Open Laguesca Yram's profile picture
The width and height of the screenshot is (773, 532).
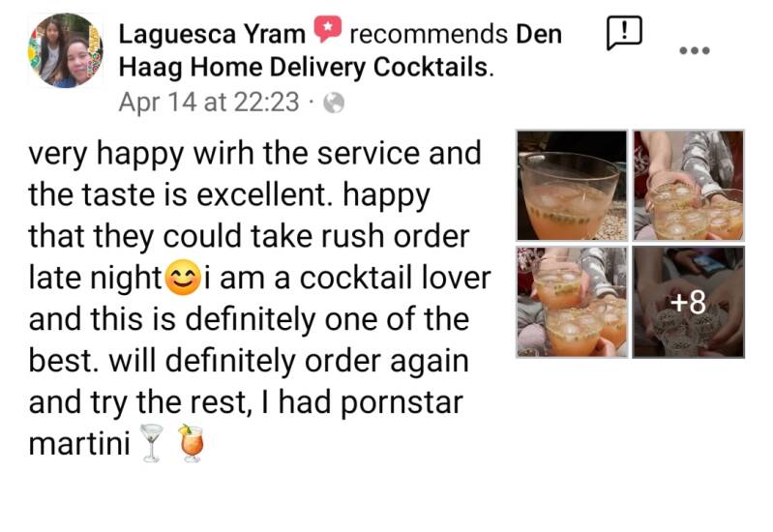[65, 50]
